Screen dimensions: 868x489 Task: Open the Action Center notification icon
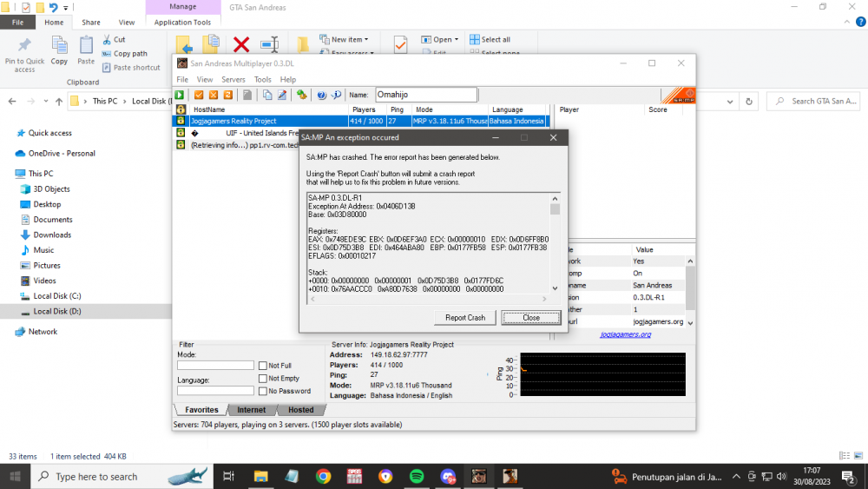click(848, 476)
